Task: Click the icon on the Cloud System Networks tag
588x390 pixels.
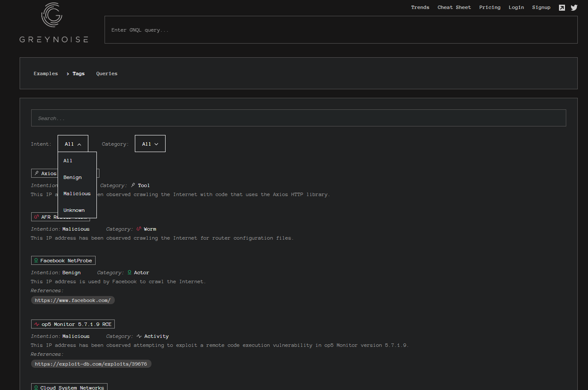Action: [x=36, y=387]
